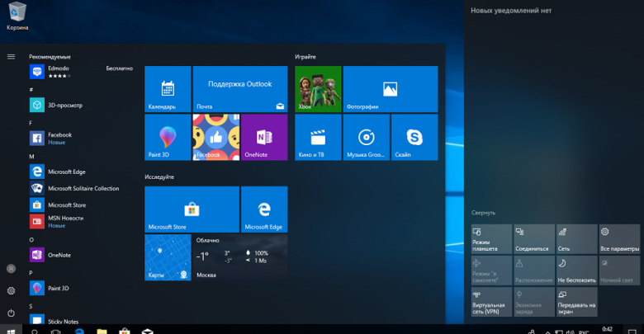This screenshot has width=644, height=334.
Task: Toggle Экономия заряда quick action
Action: 534,302
